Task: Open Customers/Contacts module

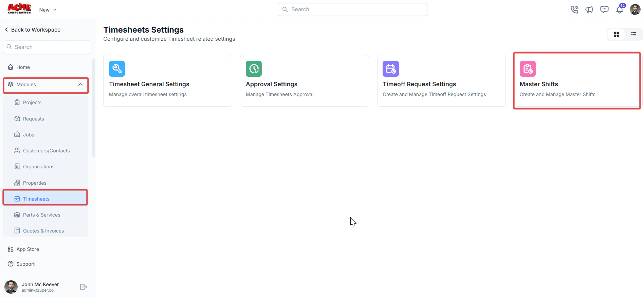Action: 45,151
